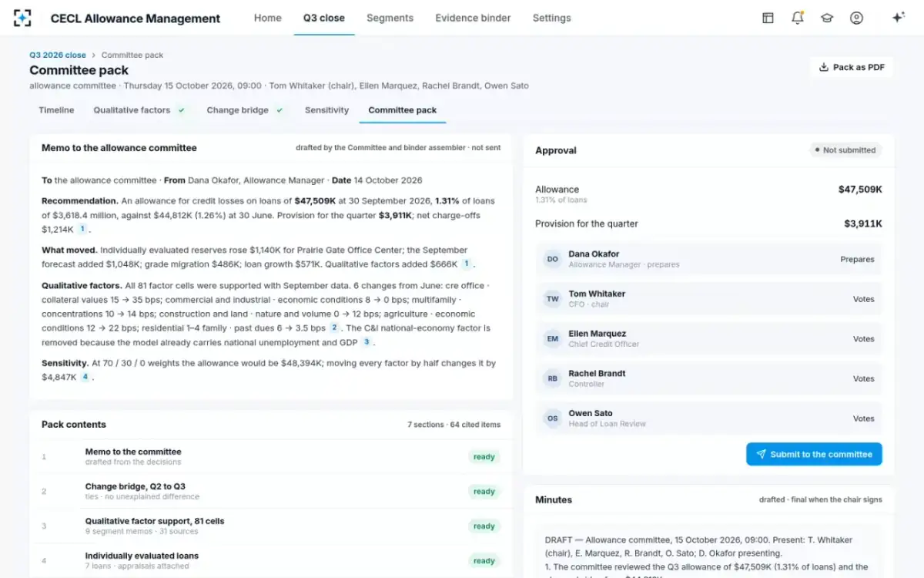Click the sparkle assistant icon

coord(898,18)
